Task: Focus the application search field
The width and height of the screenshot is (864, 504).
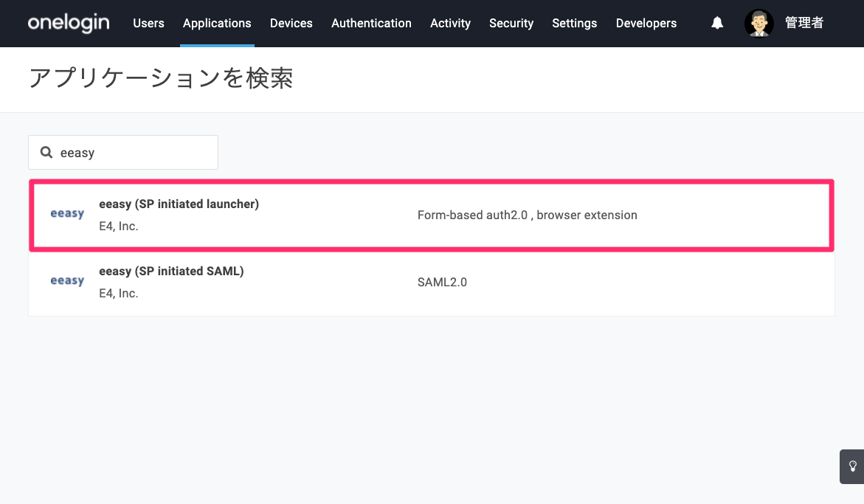Action: pyautogui.click(x=123, y=153)
